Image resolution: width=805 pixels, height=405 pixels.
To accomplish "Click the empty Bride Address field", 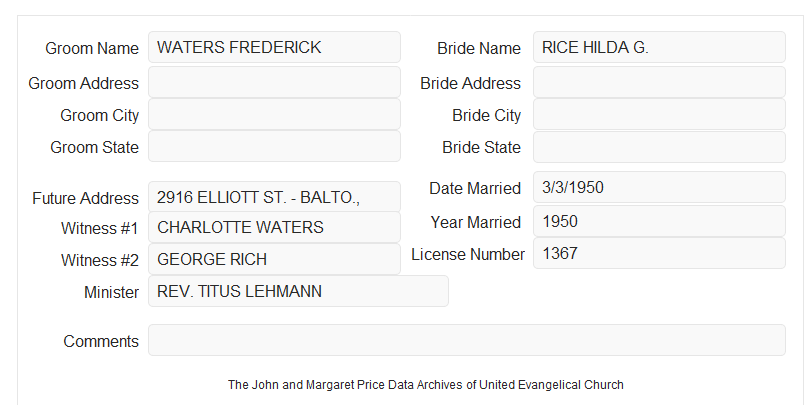I will (659, 82).
